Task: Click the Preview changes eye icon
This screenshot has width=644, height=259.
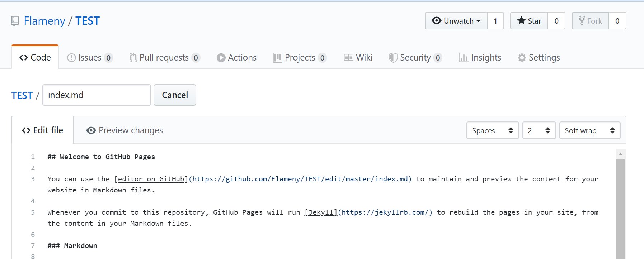Action: (91, 130)
